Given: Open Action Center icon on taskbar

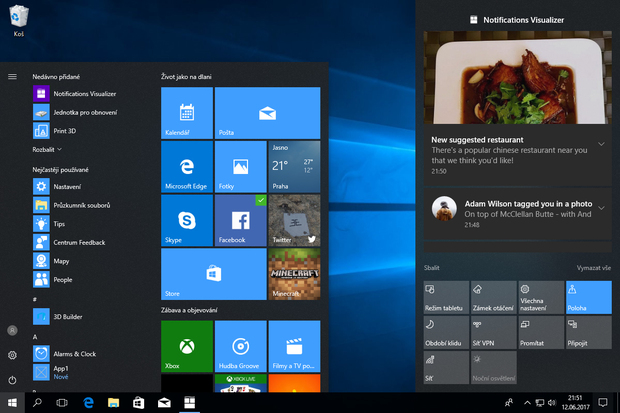Looking at the screenshot, I should tap(603, 403).
